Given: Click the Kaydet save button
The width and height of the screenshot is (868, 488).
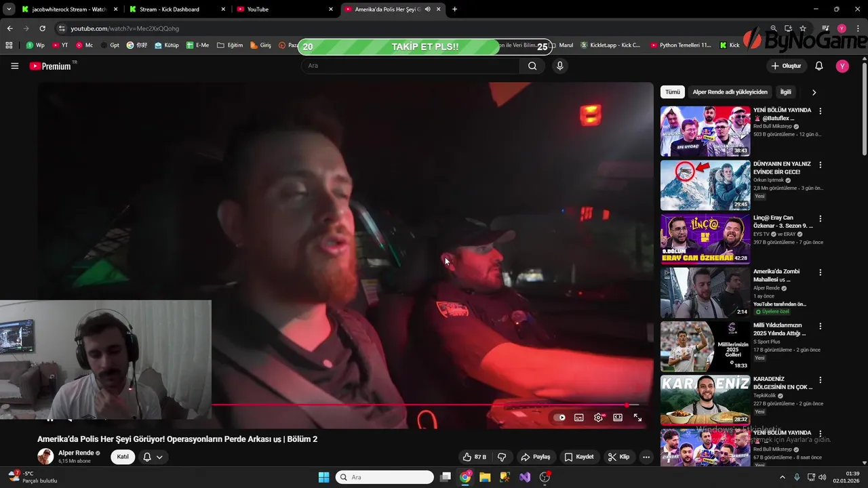Looking at the screenshot, I should [x=579, y=457].
